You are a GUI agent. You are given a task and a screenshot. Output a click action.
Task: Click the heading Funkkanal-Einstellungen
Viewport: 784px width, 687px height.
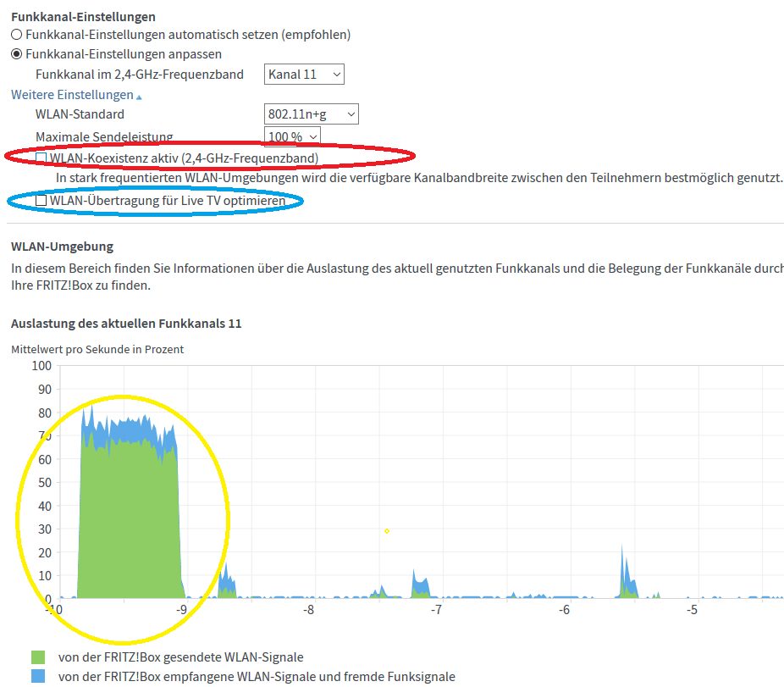click(83, 17)
